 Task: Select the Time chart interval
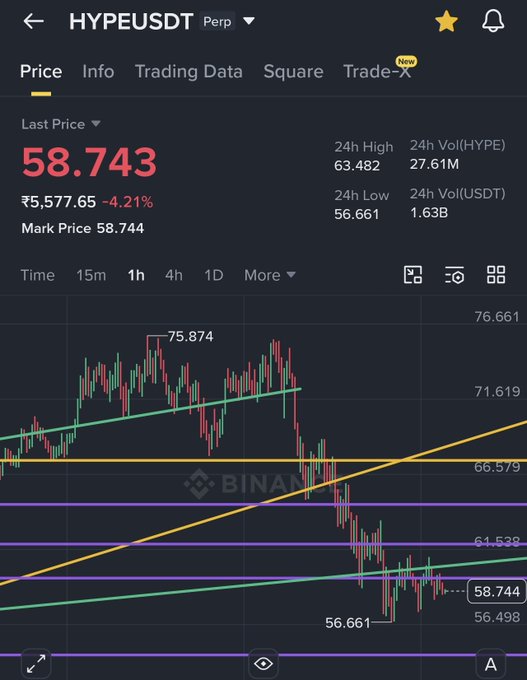(x=37, y=275)
